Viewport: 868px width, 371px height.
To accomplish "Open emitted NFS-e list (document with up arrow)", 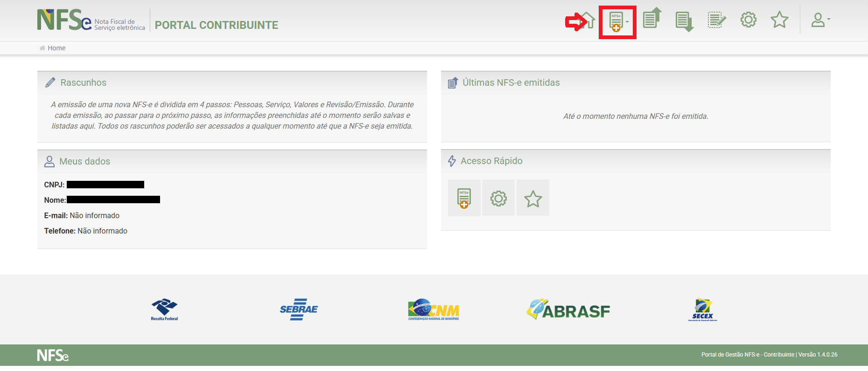I will click(x=651, y=19).
